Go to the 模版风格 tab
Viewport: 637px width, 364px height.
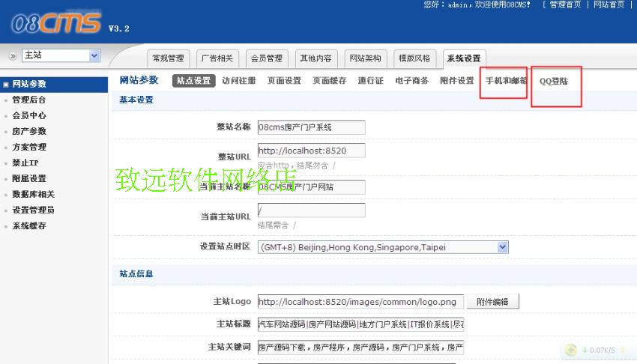tap(414, 58)
